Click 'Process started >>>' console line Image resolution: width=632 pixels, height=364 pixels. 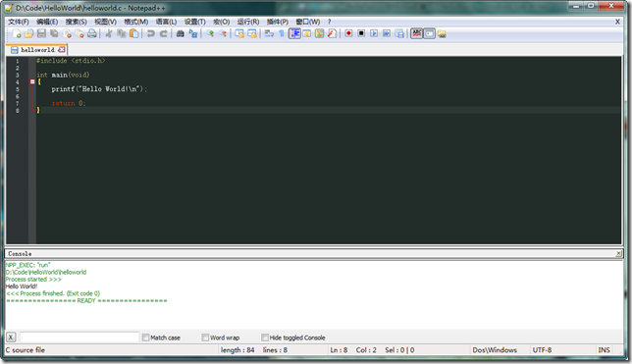pos(33,280)
